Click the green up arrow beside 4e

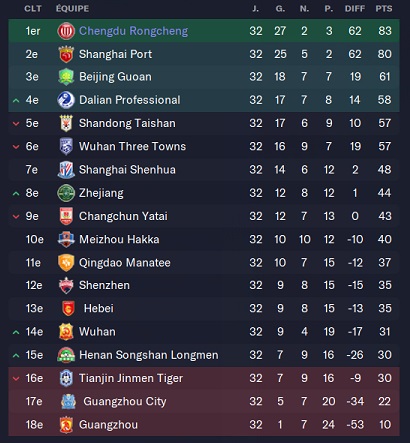(16, 100)
